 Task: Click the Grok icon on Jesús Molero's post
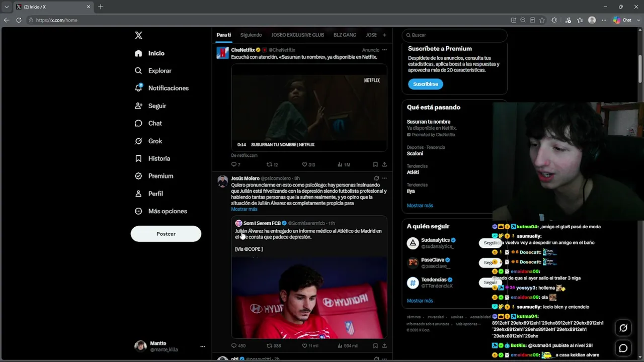click(376, 178)
